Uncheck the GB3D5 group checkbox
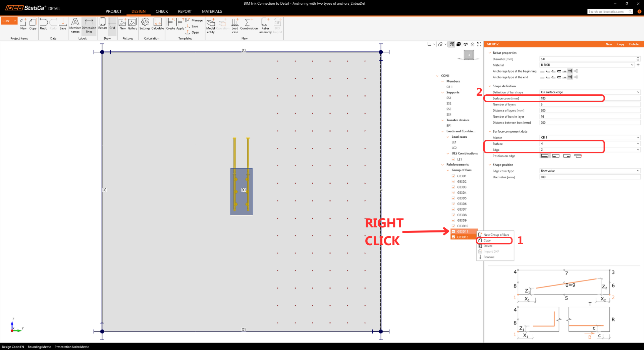This screenshot has height=350, width=644. (x=453, y=198)
